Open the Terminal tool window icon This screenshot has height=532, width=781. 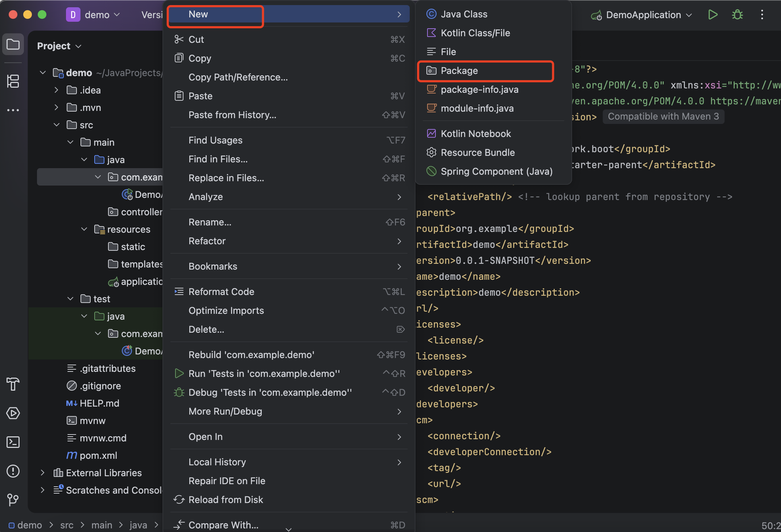[x=13, y=442]
